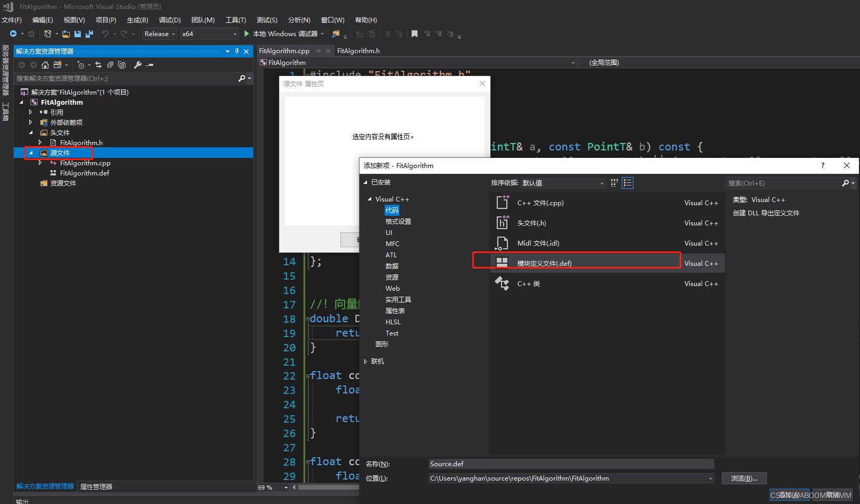Select the C++ 文件(.cpp) template
Screen dimensions: 860x504
click(x=607, y=203)
